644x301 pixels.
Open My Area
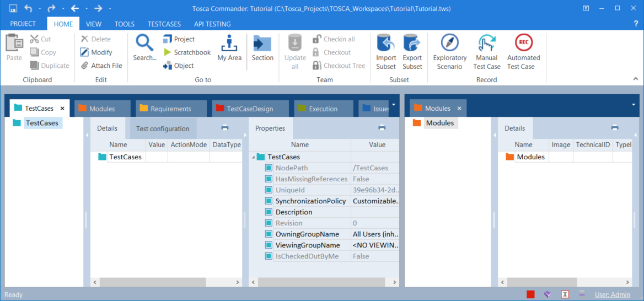click(x=229, y=47)
